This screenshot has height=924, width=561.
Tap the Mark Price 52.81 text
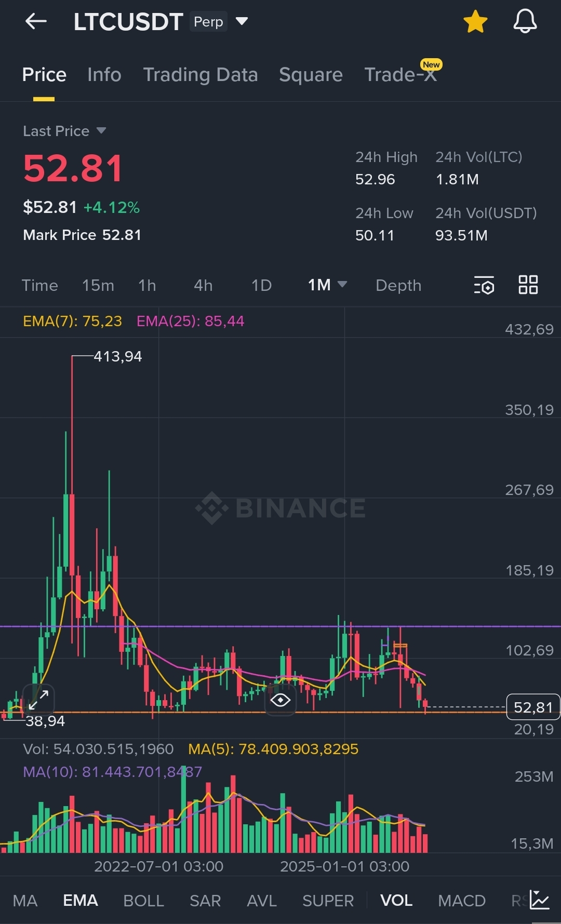tap(82, 235)
